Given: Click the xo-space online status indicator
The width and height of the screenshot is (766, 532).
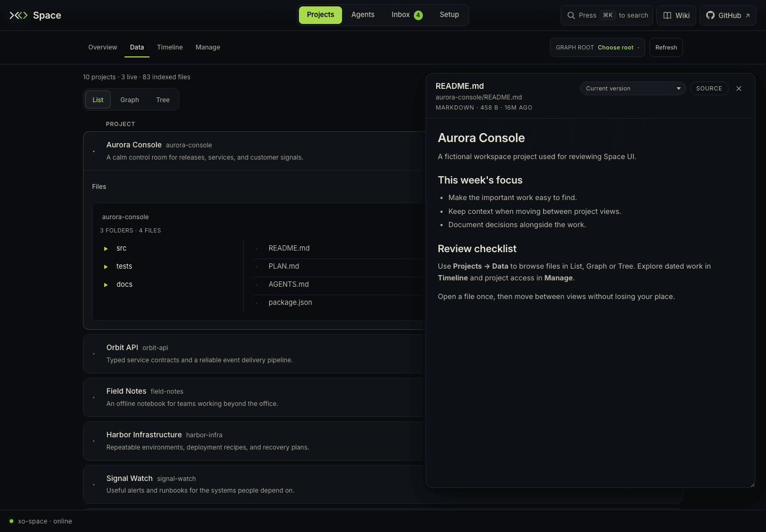Looking at the screenshot, I should [41, 521].
